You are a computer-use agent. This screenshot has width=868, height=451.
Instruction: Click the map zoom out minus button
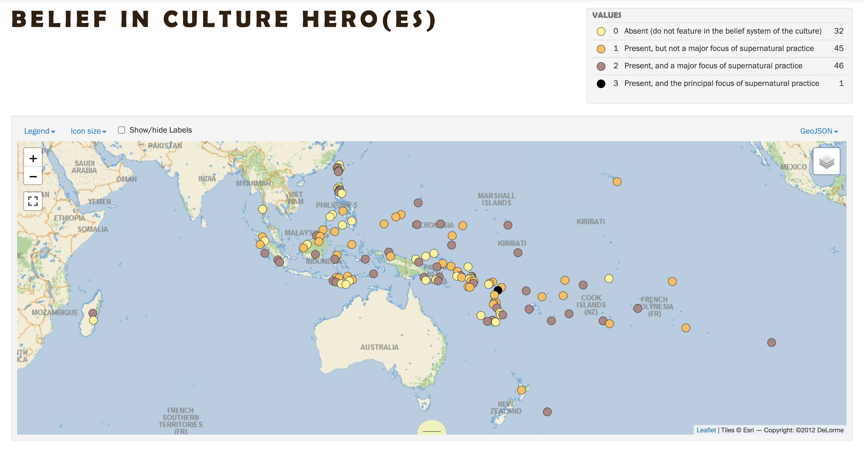coord(33,176)
